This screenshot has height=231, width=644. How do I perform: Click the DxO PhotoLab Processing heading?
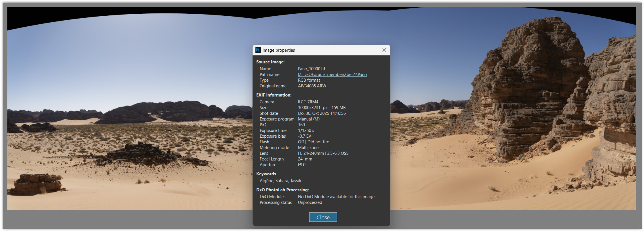282,190
